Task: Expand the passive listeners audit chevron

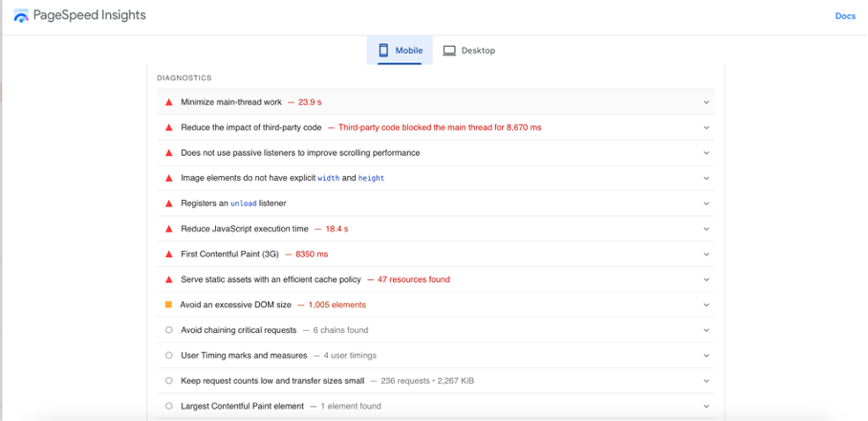Action: tap(706, 153)
